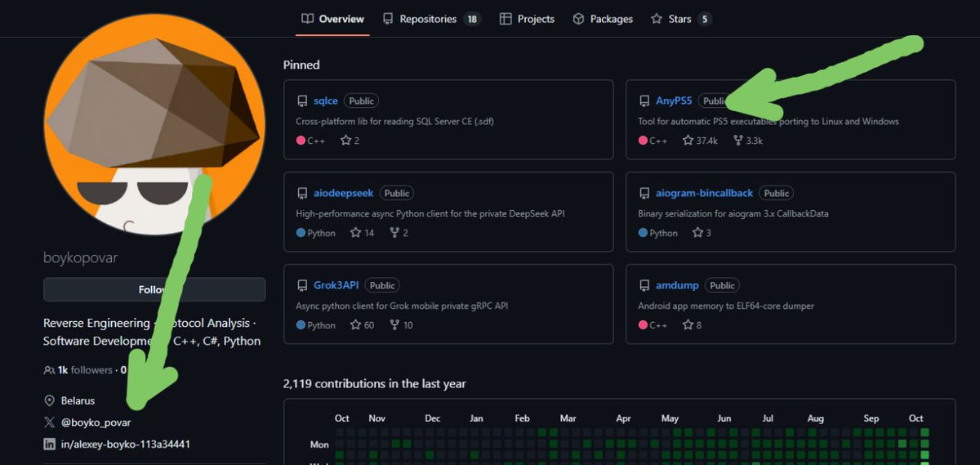Click the Stars tab star icon
Viewport: 980px width, 465px height.
tap(657, 19)
